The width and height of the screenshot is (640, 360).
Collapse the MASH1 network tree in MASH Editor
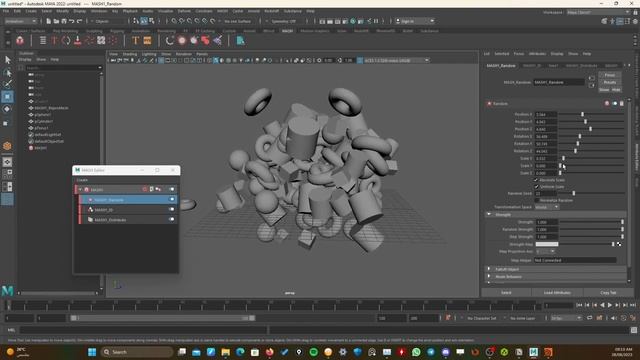click(80, 189)
